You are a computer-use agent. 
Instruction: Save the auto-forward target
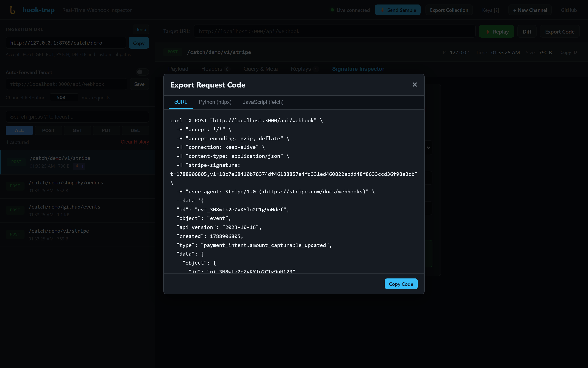click(139, 84)
